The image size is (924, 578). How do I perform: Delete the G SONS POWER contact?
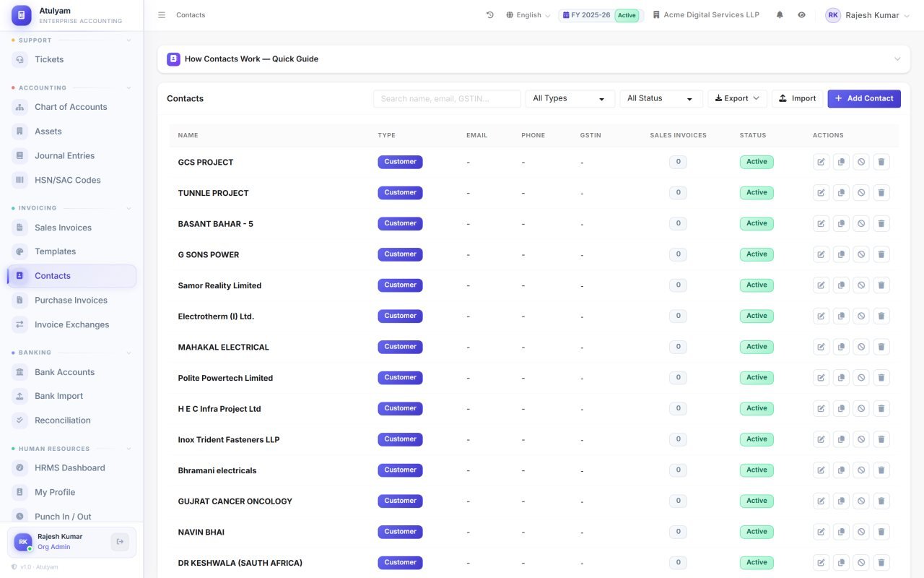(x=881, y=254)
